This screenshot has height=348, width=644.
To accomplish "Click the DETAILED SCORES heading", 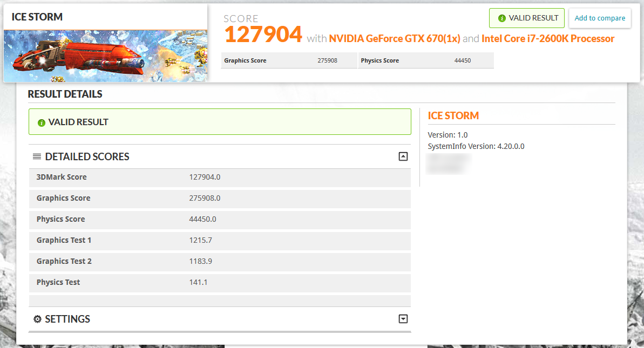I will pyautogui.click(x=87, y=157).
